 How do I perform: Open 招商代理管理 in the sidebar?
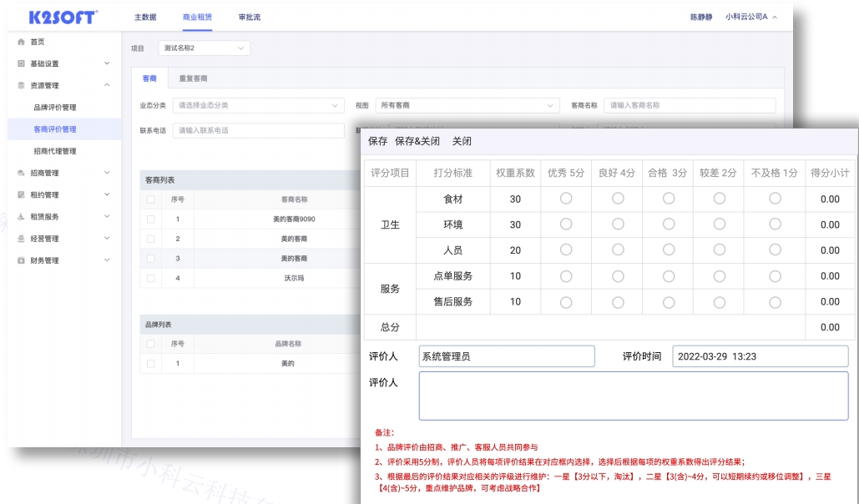tap(55, 151)
